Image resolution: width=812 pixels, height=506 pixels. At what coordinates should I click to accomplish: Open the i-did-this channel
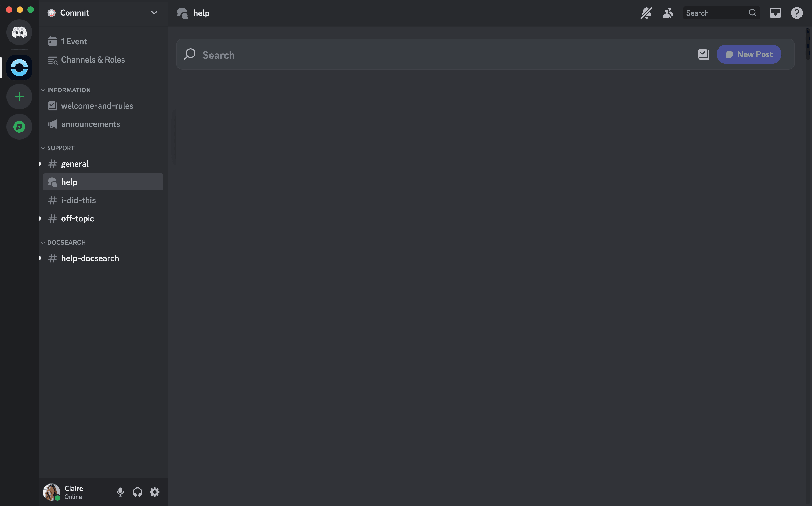click(x=78, y=200)
